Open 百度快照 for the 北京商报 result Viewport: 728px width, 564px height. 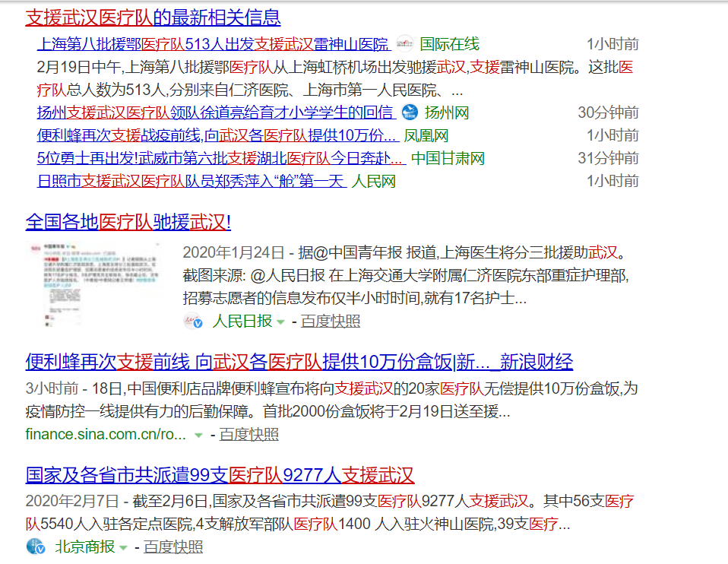(173, 547)
